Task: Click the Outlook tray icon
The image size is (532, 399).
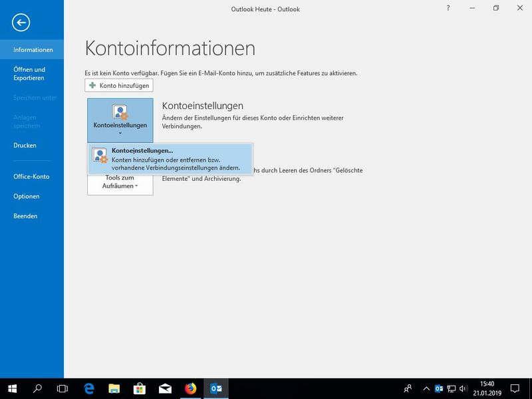Action: click(x=439, y=388)
